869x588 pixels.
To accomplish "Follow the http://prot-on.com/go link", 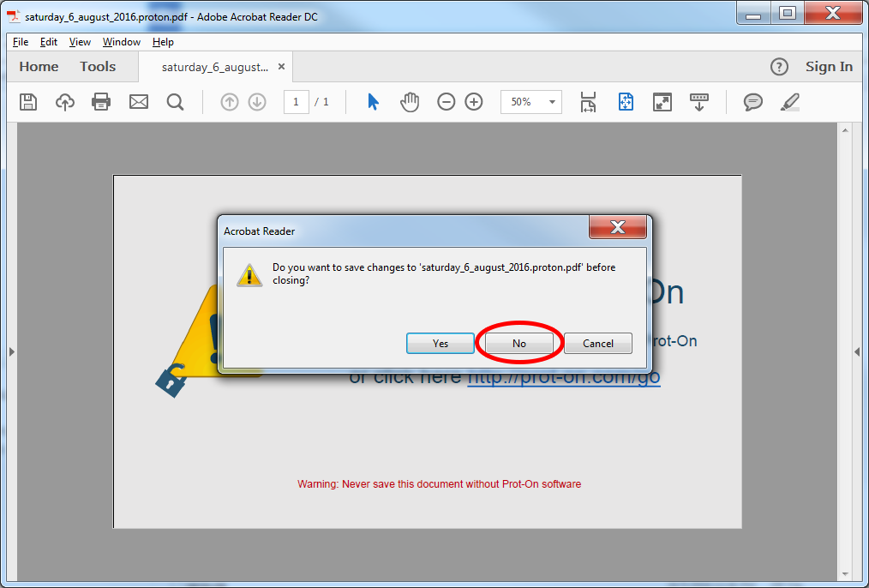I will coord(564,377).
